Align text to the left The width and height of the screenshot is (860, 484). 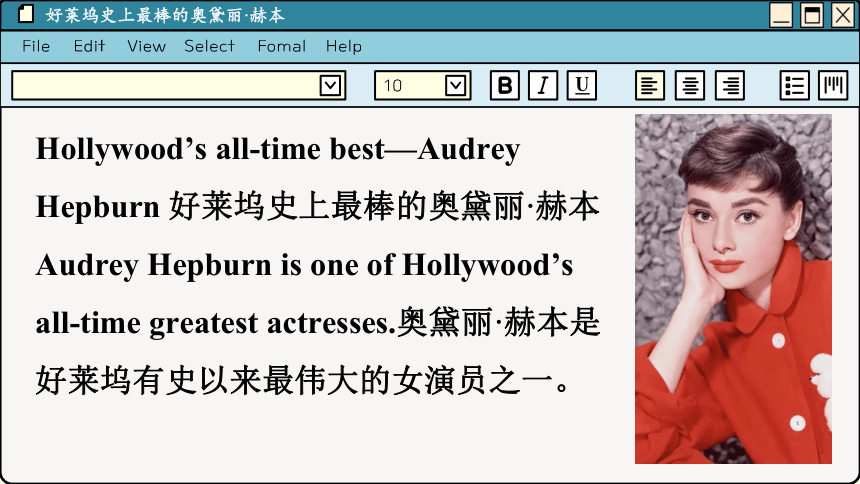pyautogui.click(x=650, y=85)
